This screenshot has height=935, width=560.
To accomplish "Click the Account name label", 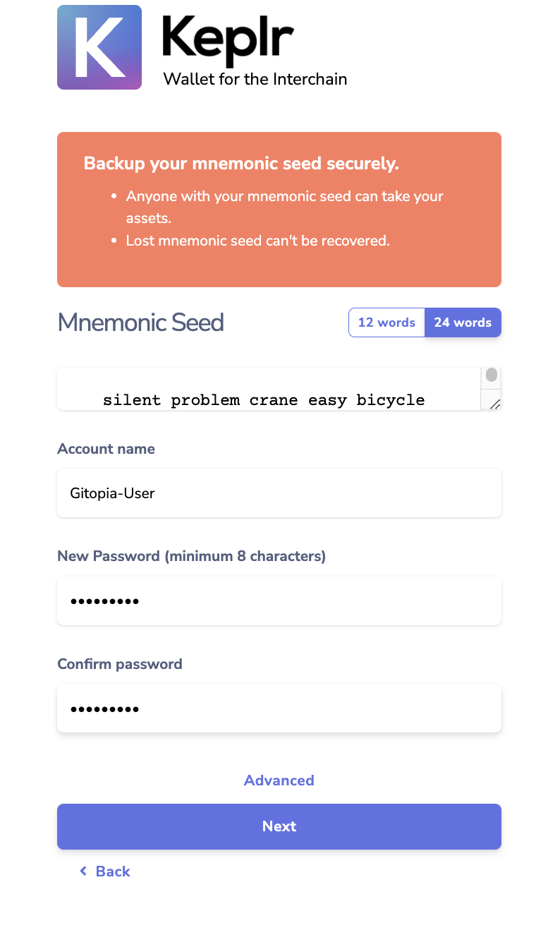I will coord(106,449).
